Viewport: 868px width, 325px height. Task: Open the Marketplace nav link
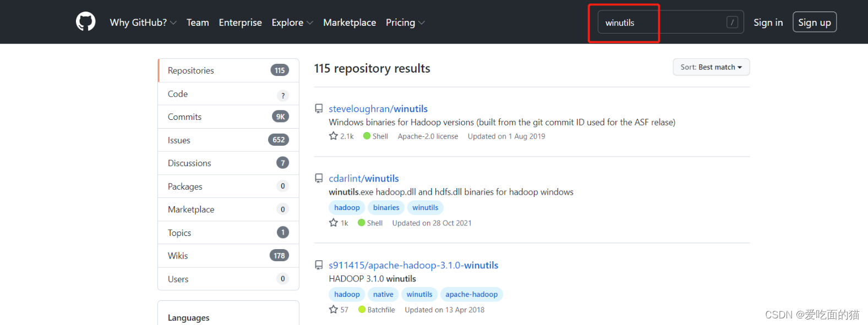coord(350,23)
